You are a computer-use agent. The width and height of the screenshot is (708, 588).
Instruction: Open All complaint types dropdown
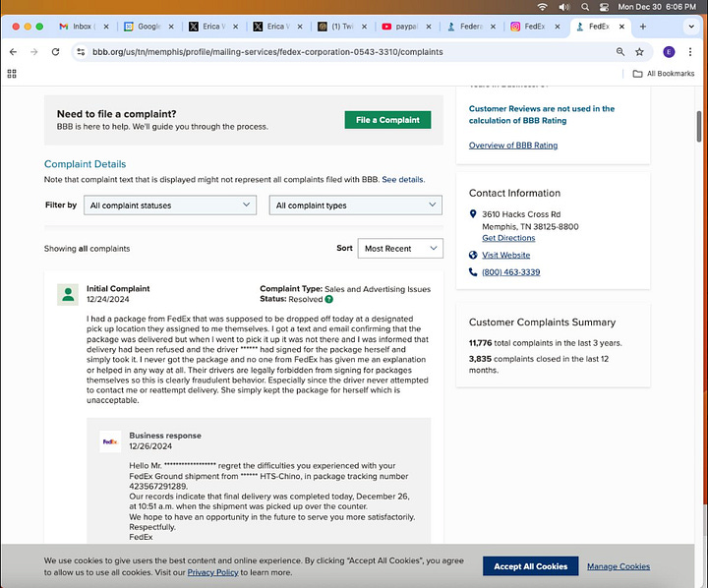pos(356,206)
